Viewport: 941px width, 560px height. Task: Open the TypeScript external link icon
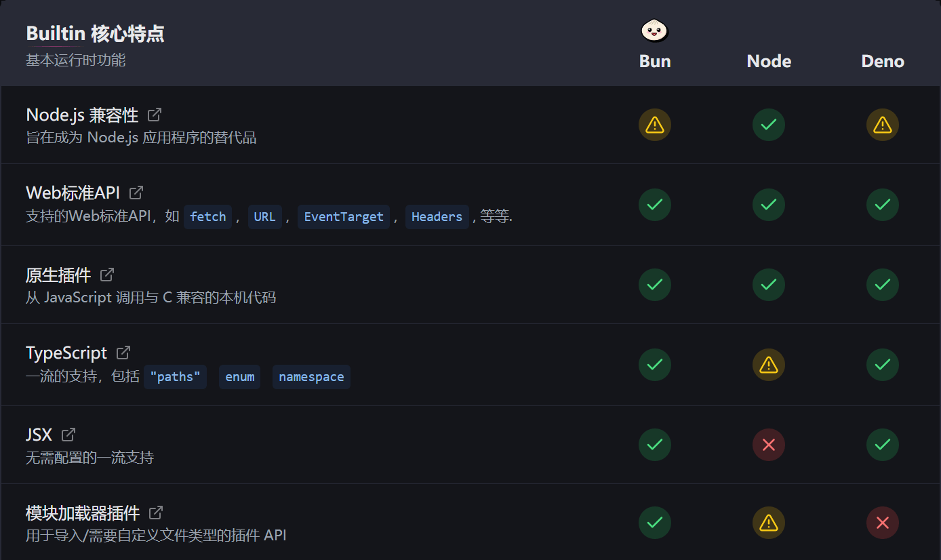pos(123,353)
